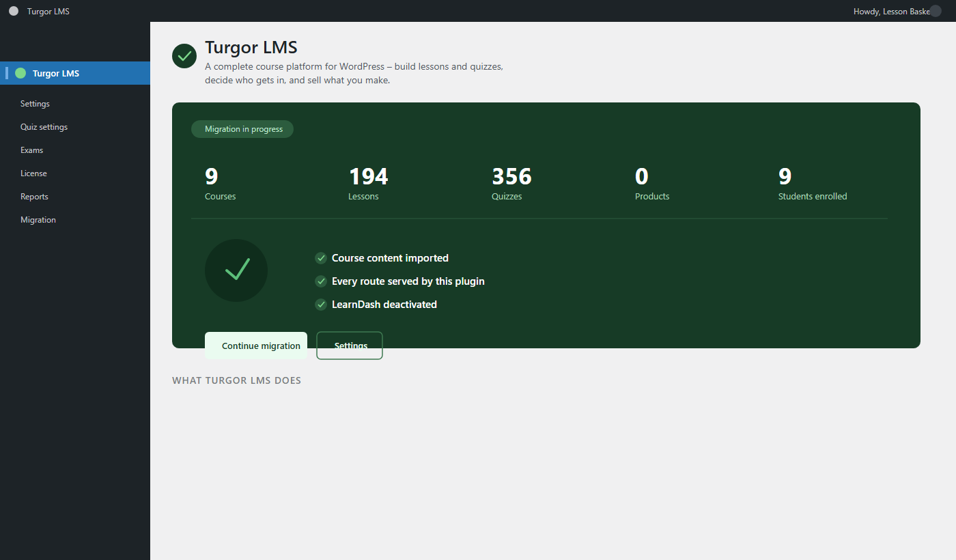Click the 0 Products stat
The width and height of the screenshot is (956, 560).
click(652, 183)
